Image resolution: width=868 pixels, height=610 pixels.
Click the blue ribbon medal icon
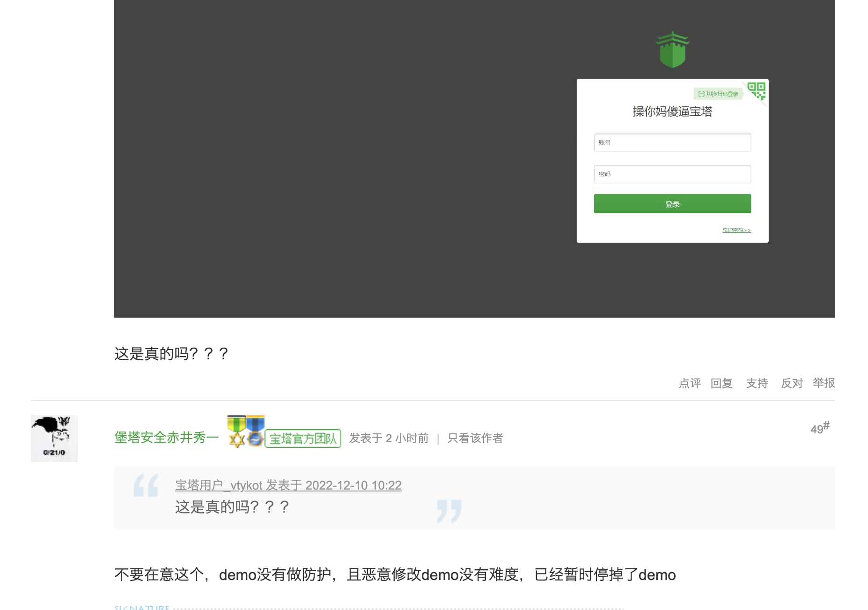255,431
